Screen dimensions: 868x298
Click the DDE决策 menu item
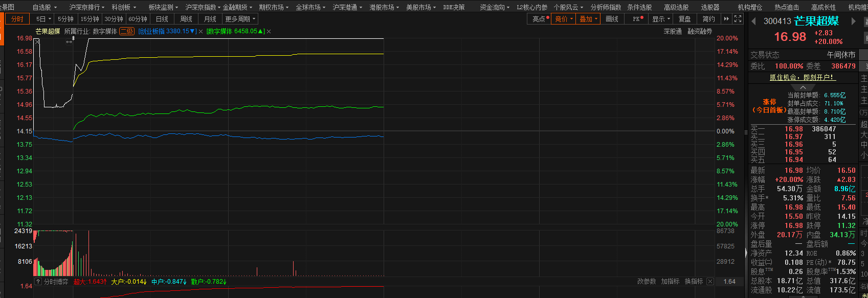click(454, 7)
